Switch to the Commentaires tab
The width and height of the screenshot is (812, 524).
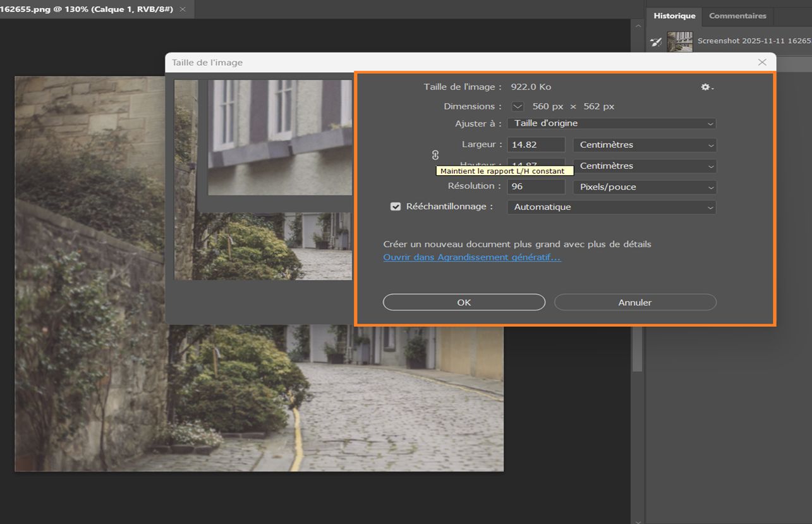[x=737, y=16]
